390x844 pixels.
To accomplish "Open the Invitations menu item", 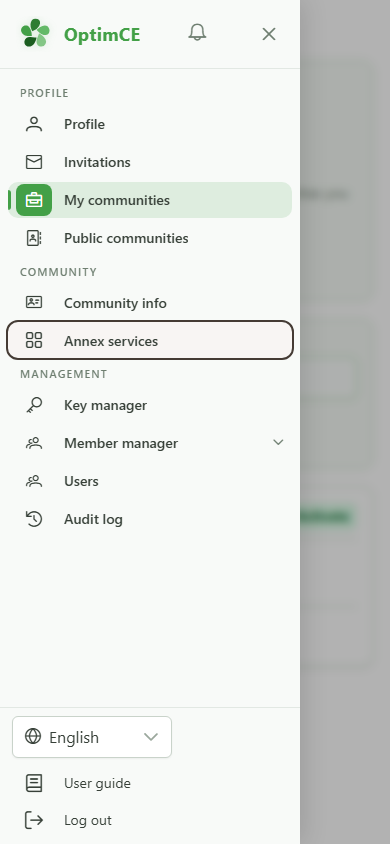I will (x=150, y=162).
